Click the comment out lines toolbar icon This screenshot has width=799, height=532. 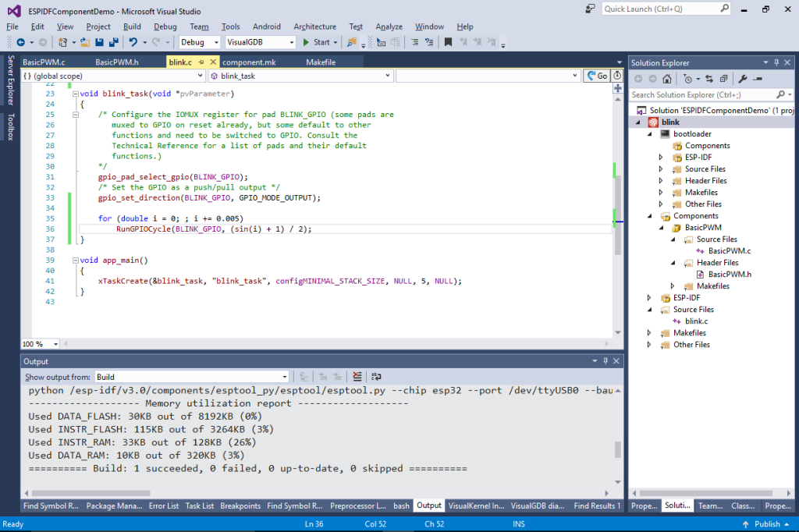pyautogui.click(x=415, y=42)
